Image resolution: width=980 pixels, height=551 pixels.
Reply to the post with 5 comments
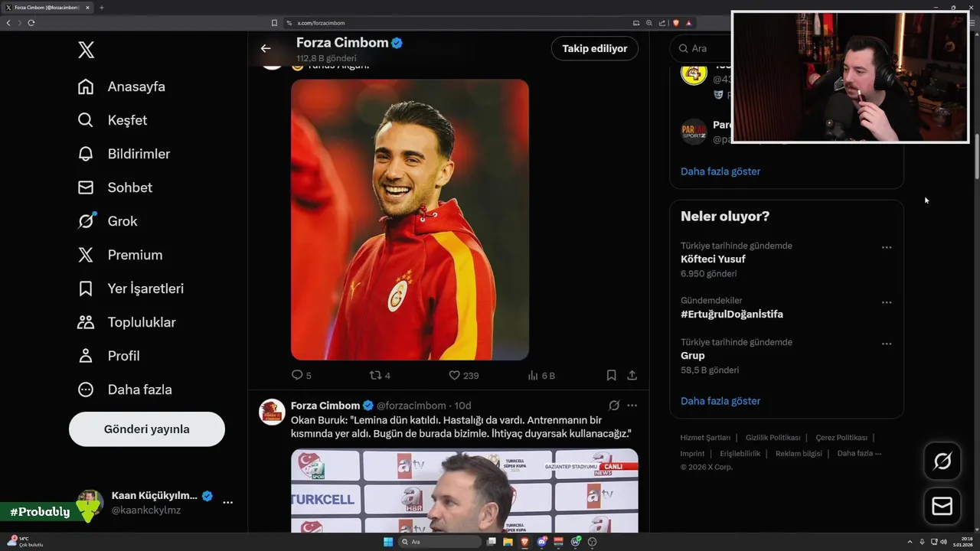302,375
